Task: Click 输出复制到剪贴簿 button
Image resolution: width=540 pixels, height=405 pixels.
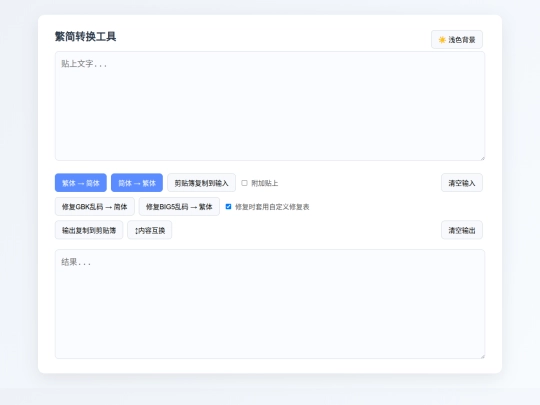Action: pyautogui.click(x=89, y=230)
